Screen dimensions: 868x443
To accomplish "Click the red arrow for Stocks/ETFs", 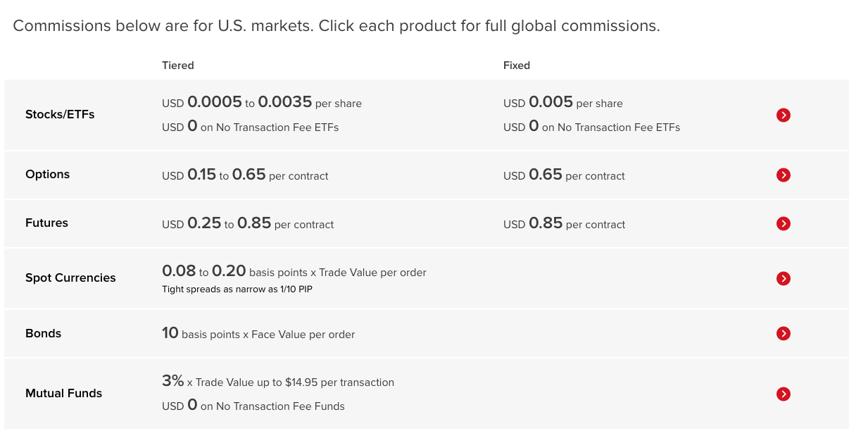I will pyautogui.click(x=783, y=115).
